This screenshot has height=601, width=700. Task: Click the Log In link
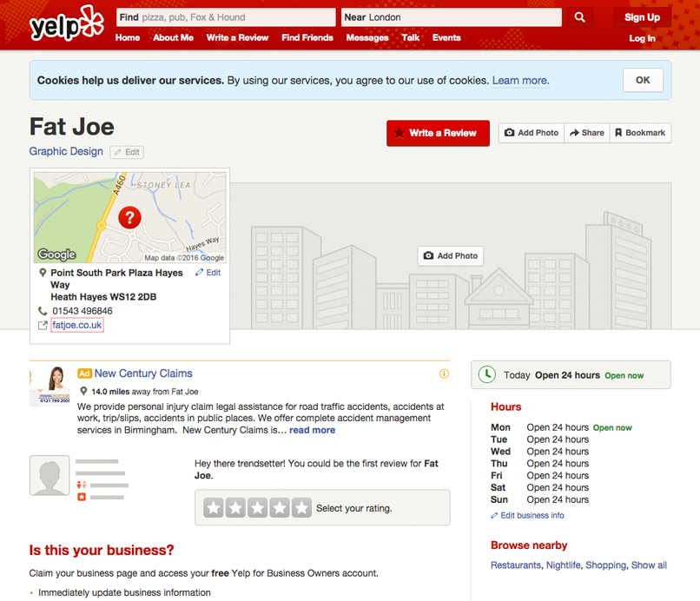pyautogui.click(x=642, y=38)
